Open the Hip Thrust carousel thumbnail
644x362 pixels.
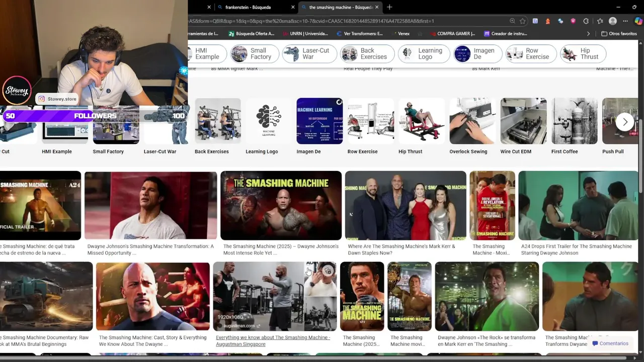click(x=422, y=121)
